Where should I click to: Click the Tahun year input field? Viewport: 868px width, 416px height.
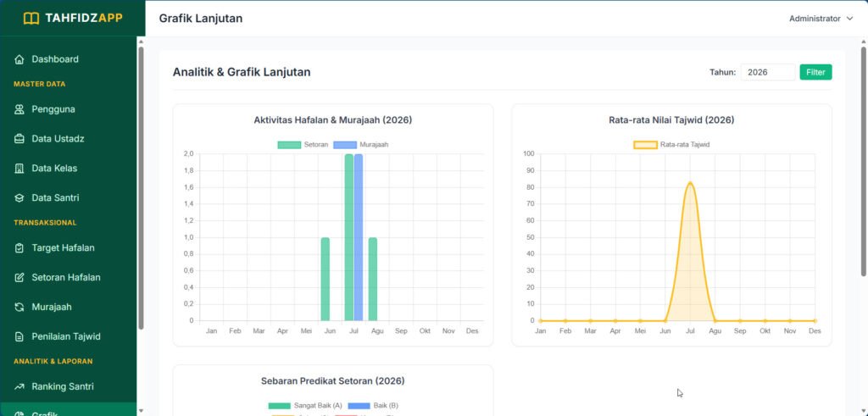tap(768, 72)
